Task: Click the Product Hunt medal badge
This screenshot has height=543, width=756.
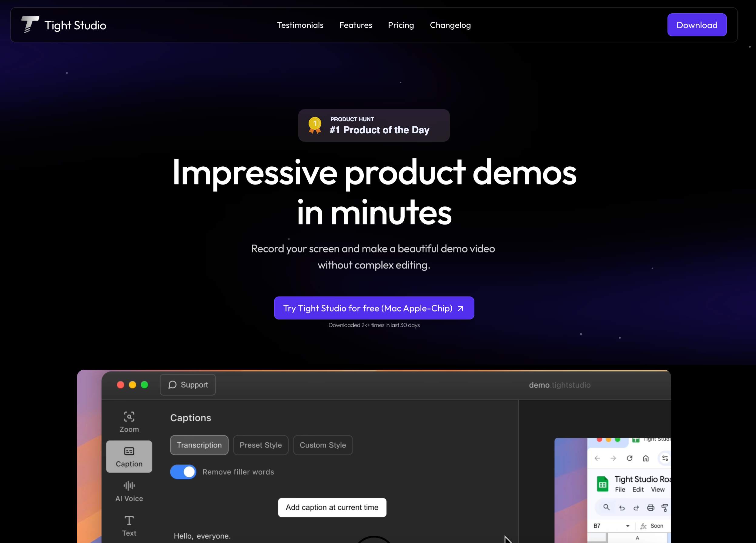Action: tap(315, 125)
